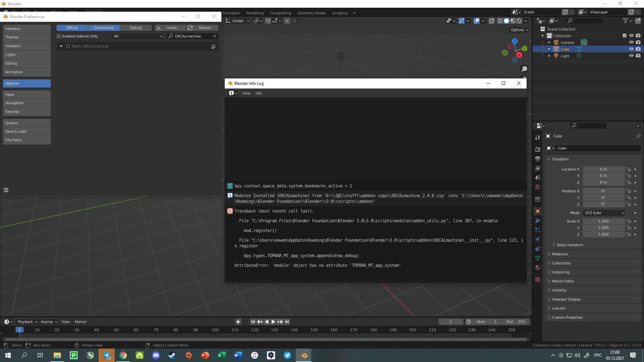Open the Render properties tab
644x362 pixels.
(538, 149)
